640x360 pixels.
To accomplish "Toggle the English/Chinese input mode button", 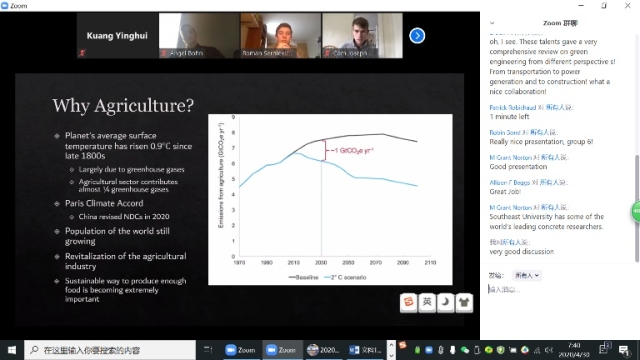I will tap(427, 302).
